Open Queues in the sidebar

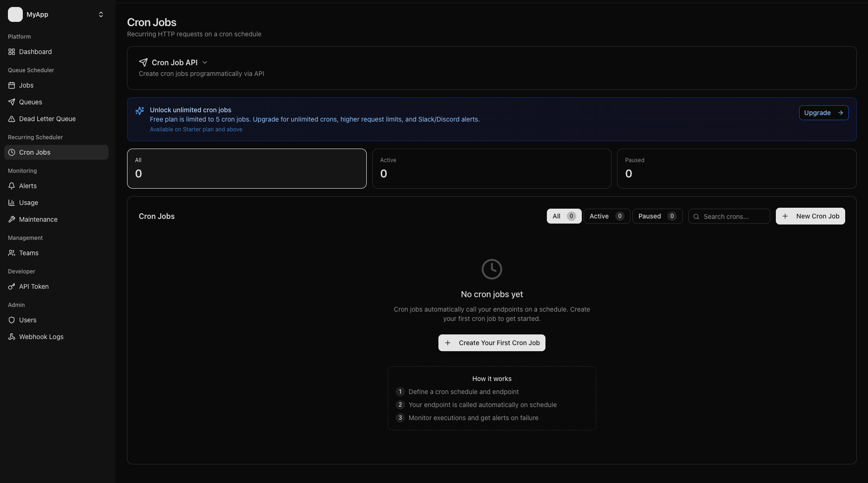(56, 102)
